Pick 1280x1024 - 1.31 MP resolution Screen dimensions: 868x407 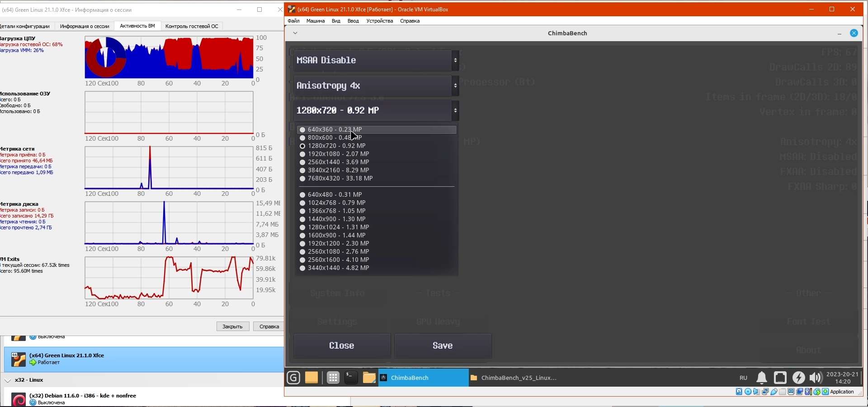click(377, 227)
